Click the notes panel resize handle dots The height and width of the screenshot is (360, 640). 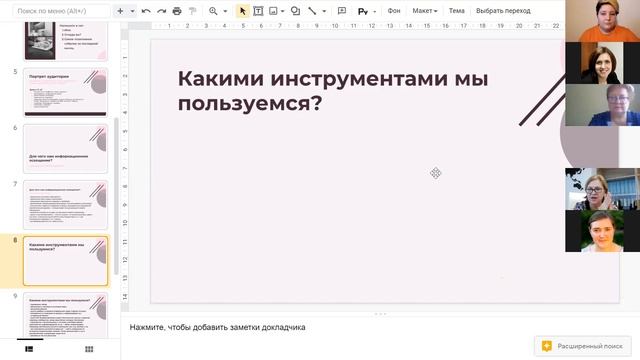click(x=380, y=314)
